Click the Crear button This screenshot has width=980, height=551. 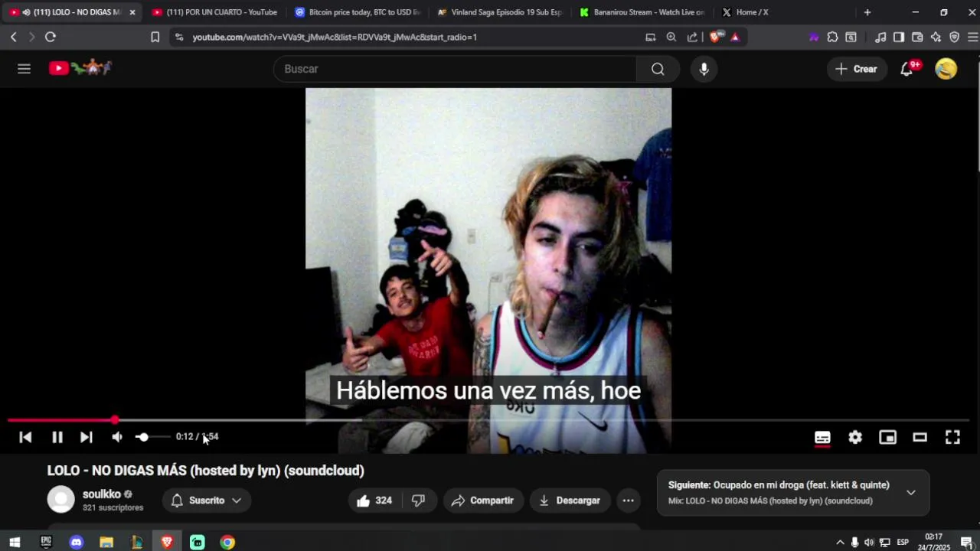point(857,69)
